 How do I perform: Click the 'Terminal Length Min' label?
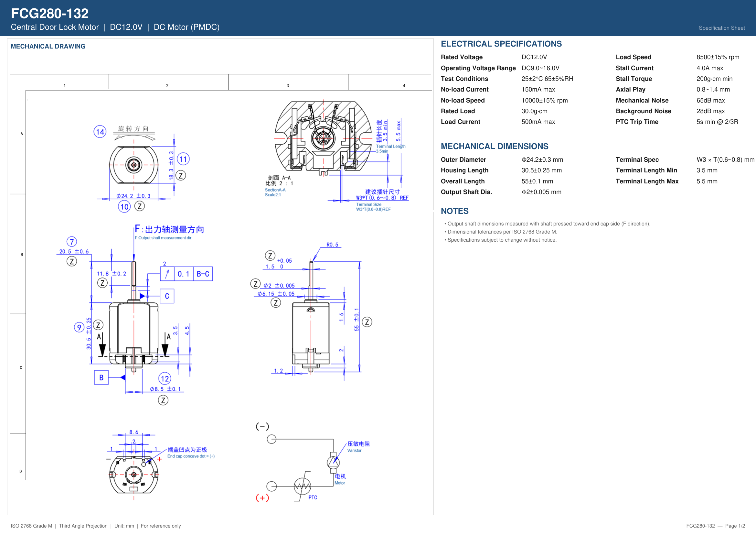click(x=646, y=170)
